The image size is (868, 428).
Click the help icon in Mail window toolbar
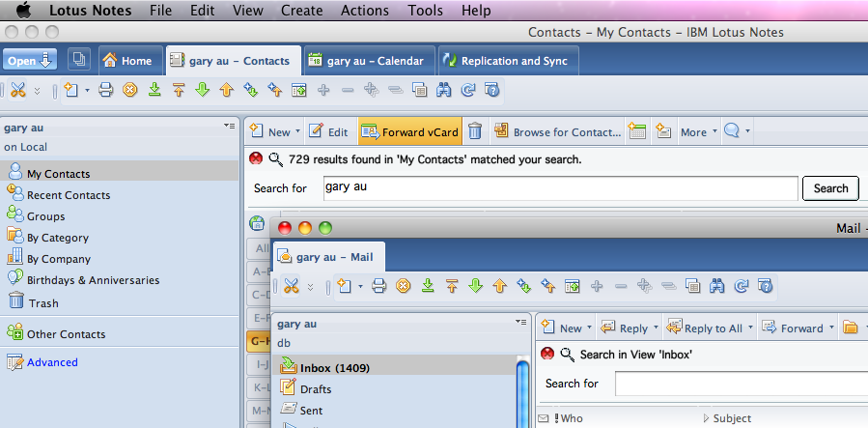(x=765, y=286)
